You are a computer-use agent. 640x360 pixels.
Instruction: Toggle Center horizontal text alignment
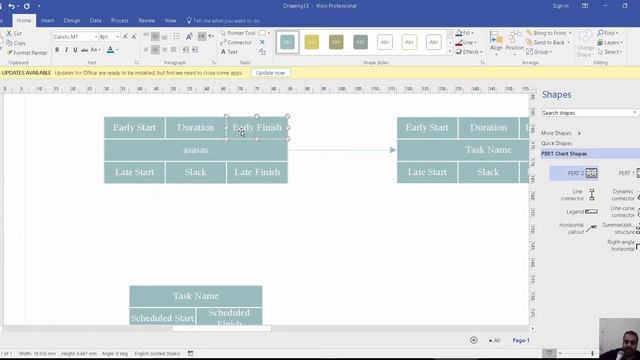(x=156, y=50)
